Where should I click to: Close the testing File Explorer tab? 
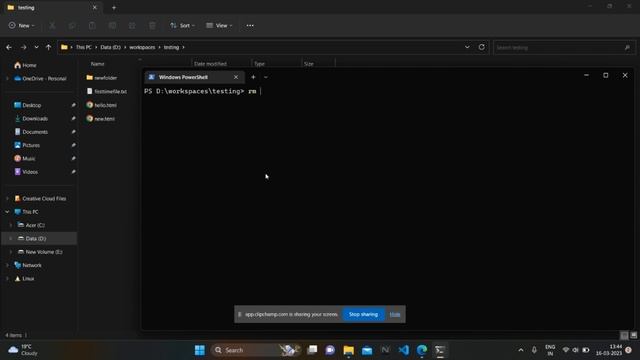95,7
